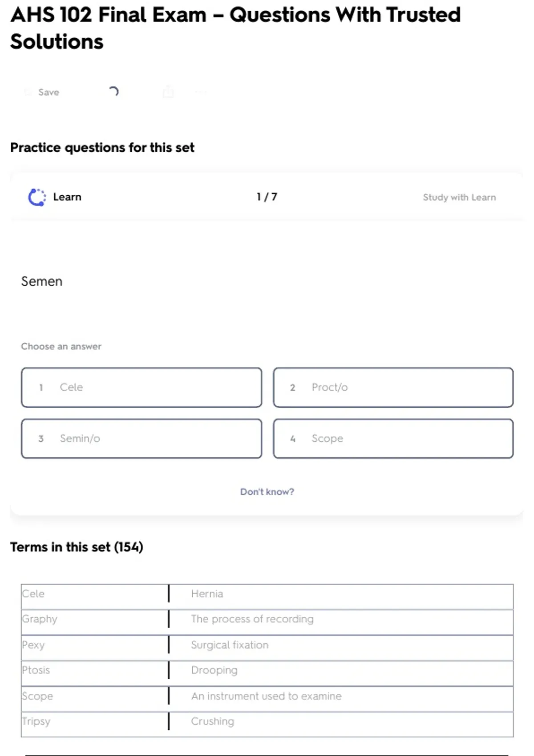Viewport: 534px width, 756px height.
Task: Click the Graphy term row
Action: (94, 619)
